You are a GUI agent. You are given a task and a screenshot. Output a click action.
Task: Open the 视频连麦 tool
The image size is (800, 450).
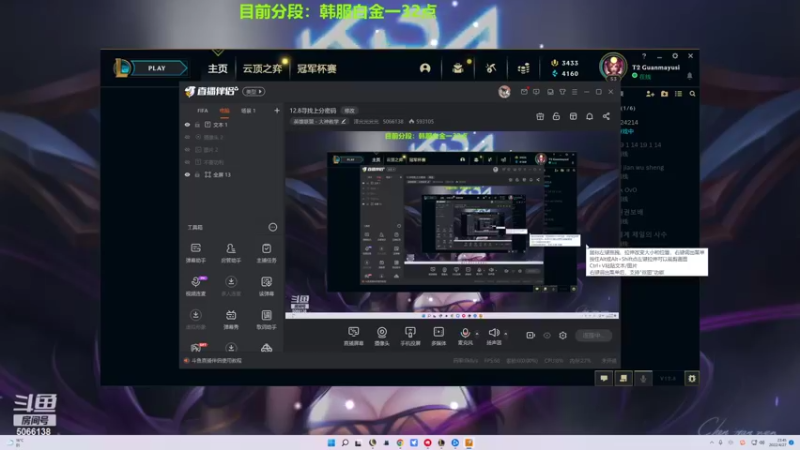click(x=196, y=286)
